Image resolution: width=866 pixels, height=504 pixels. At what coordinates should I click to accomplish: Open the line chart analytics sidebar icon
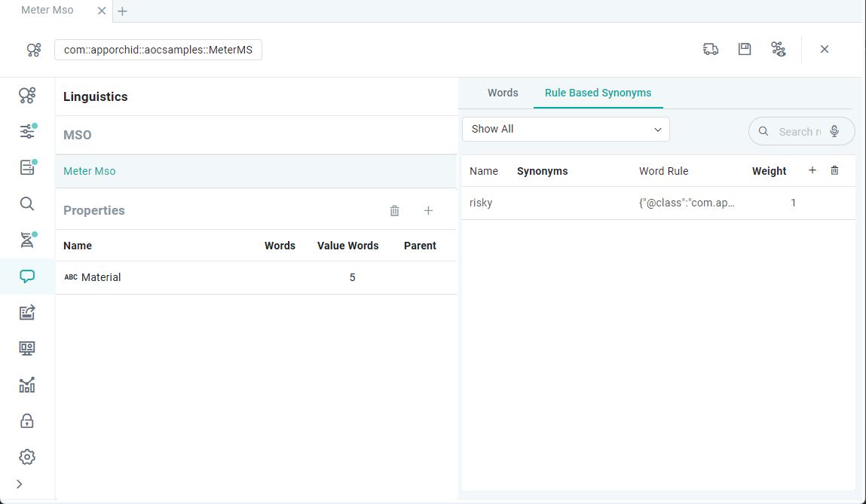coord(27,385)
